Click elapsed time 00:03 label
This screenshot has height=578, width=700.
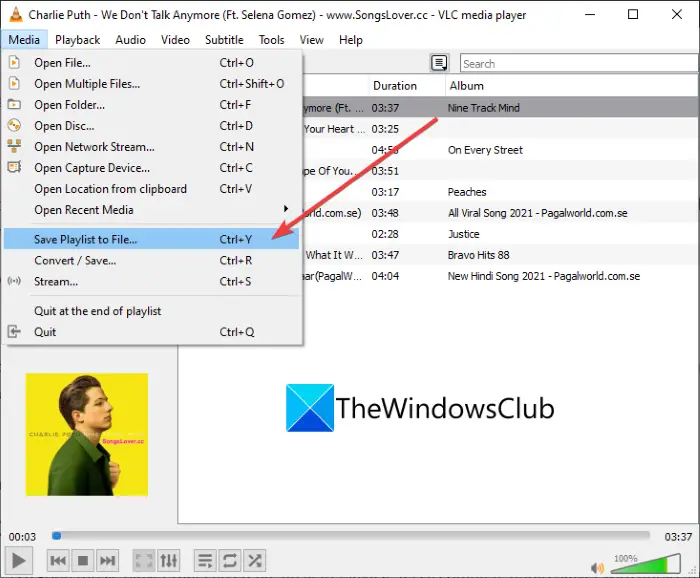coord(22,536)
